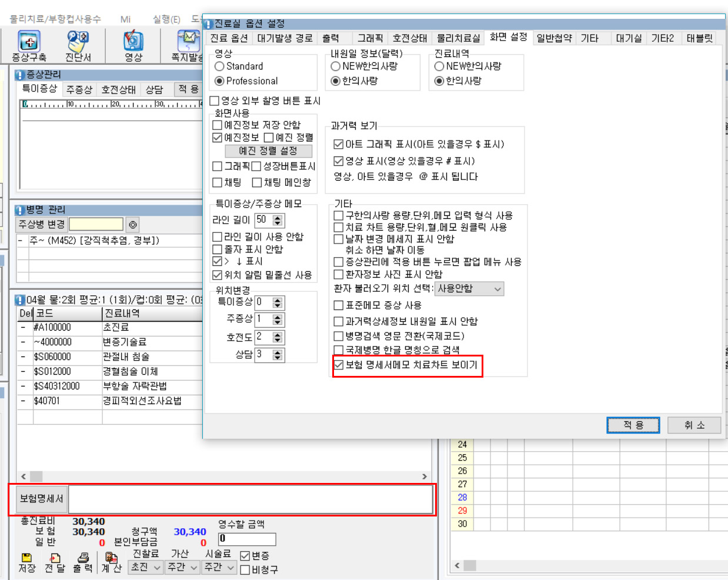The width and height of the screenshot is (728, 580).
Task: Open 환자 불러오기 위치 선택 dropdown
Action: click(469, 289)
